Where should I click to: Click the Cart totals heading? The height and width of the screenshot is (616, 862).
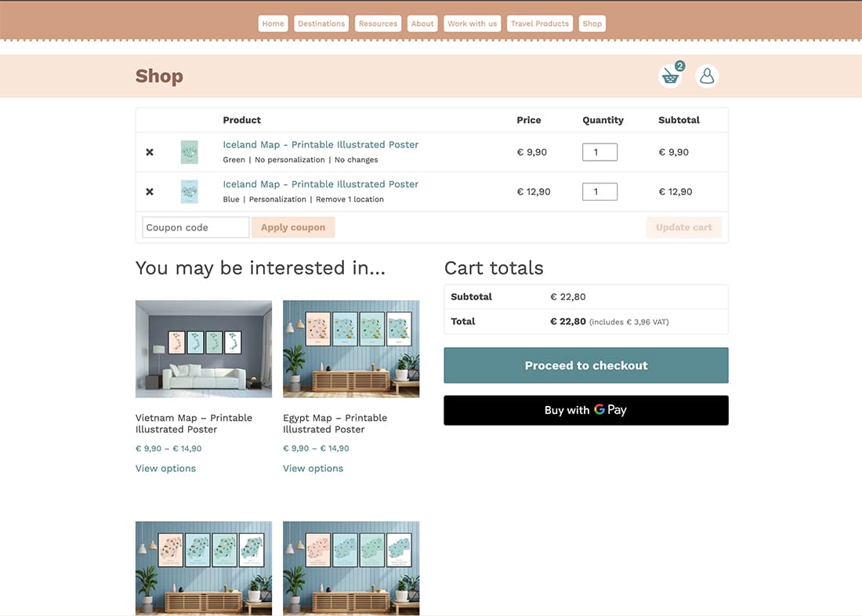click(494, 268)
